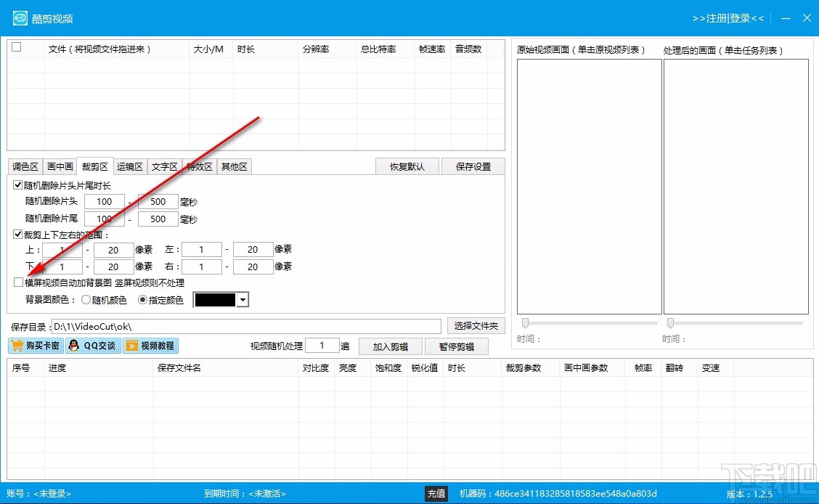
Task: Open QQ交谈 penguin chat button
Action: click(93, 346)
